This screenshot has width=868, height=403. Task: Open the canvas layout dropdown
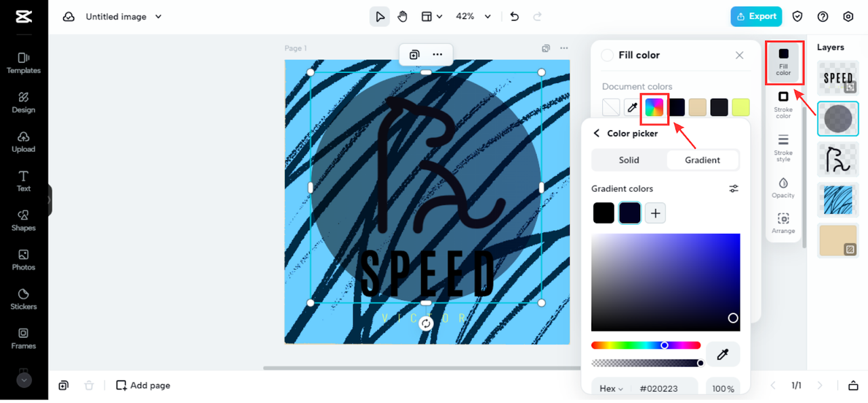pyautogui.click(x=432, y=17)
